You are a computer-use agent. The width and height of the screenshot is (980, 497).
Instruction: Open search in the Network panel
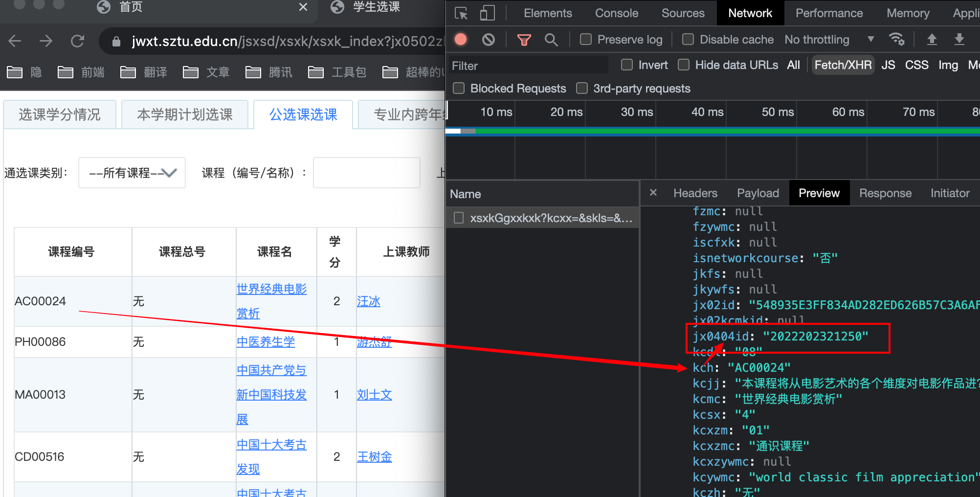coord(551,39)
